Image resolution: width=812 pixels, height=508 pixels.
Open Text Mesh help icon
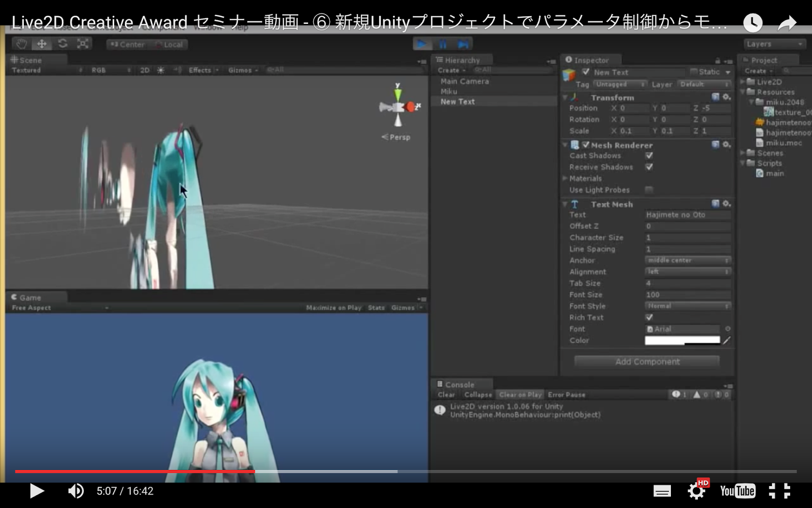[x=716, y=204]
